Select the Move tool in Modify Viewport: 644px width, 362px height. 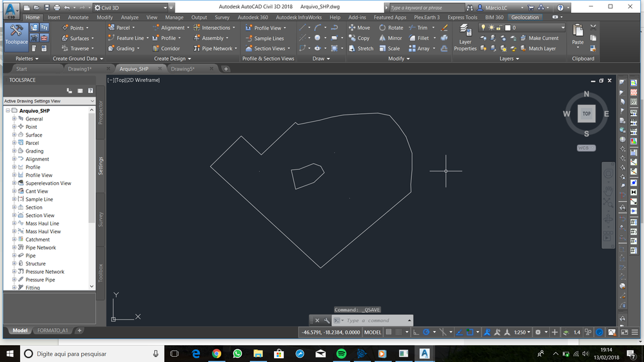point(359,28)
